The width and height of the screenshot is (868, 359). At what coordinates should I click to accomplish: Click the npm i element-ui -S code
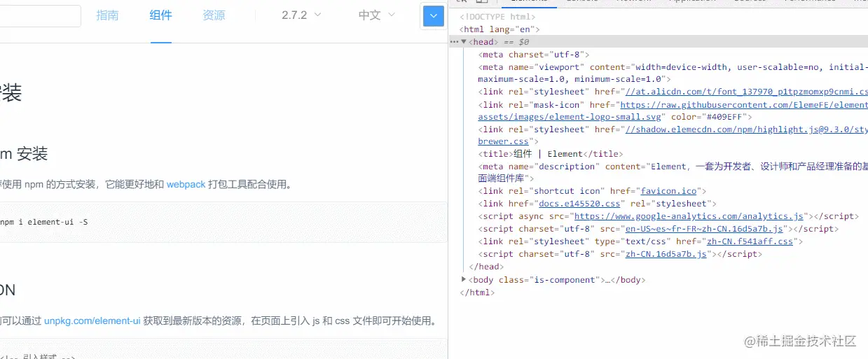pos(44,222)
